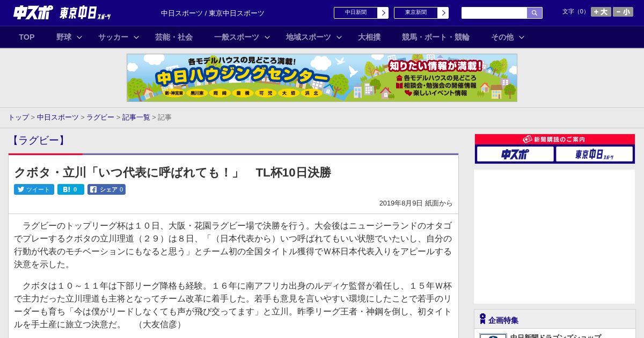Expand the その他 dropdown chevron
The height and width of the screenshot is (338, 644).
[x=522, y=37]
